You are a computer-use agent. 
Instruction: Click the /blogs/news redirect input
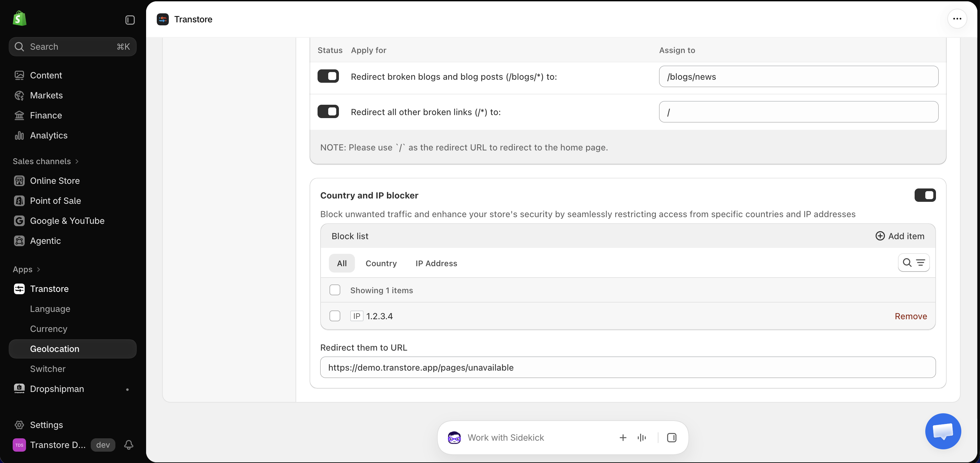798,76
